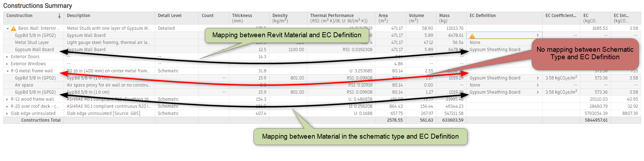Sort by the Count column header
This screenshot has width=644, height=161.
pyautogui.click(x=214, y=18)
